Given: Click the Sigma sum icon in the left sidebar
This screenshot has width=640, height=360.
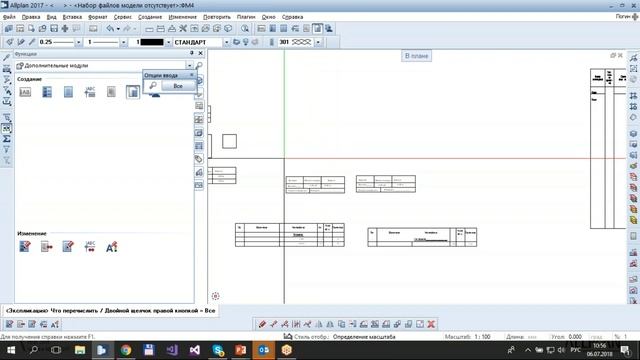Looking at the screenshot, I should pos(7,140).
